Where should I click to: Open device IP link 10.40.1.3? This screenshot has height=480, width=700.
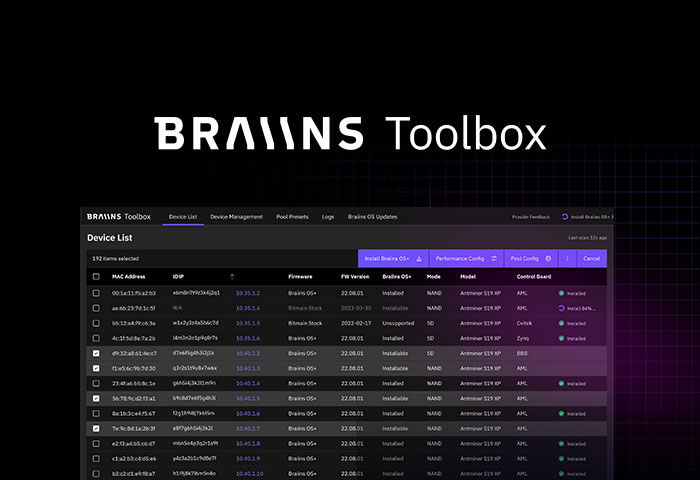point(248,368)
